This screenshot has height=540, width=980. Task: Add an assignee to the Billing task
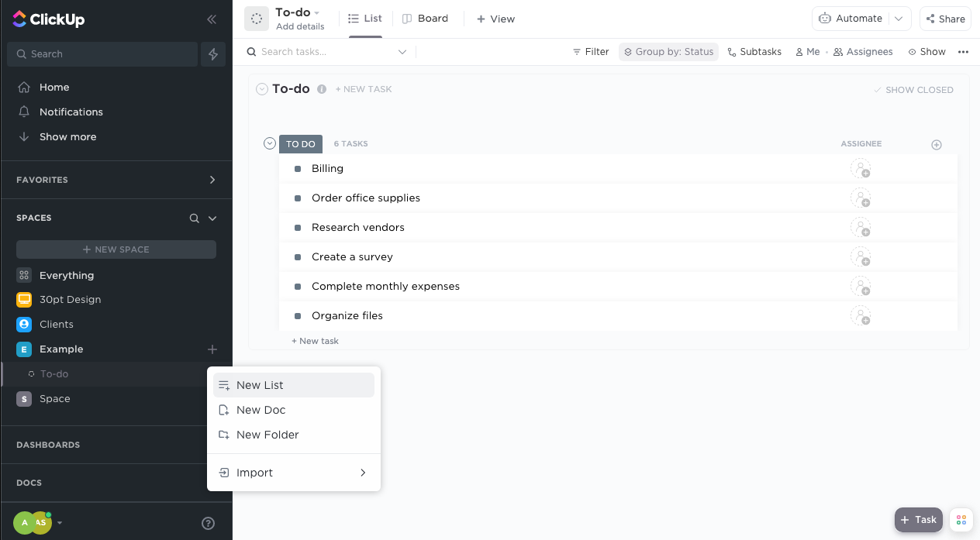[862, 168]
